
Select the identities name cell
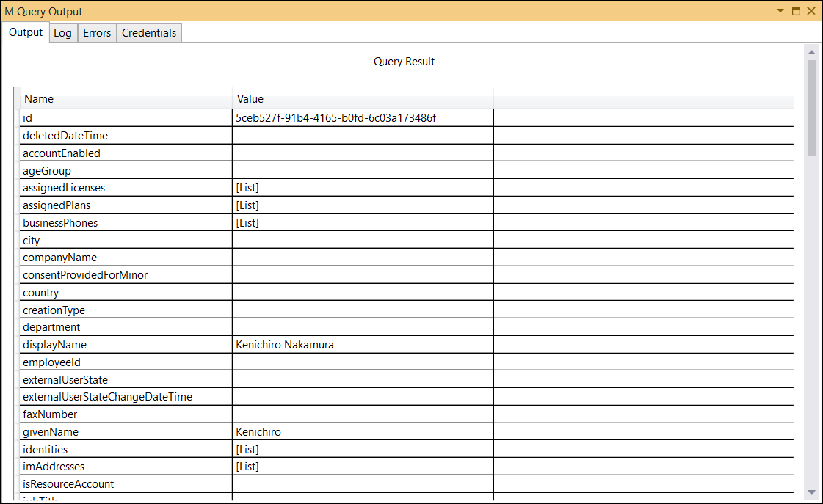126,450
